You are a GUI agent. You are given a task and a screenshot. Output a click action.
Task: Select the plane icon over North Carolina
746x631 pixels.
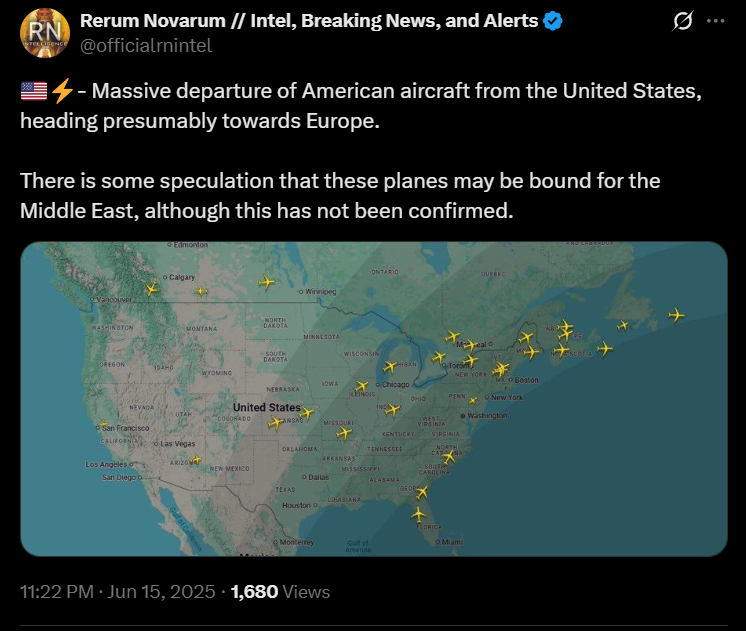pos(448,457)
